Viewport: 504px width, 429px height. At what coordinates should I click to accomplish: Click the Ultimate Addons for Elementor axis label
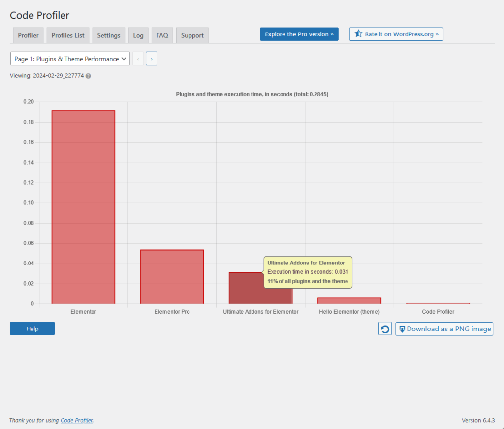coord(261,312)
